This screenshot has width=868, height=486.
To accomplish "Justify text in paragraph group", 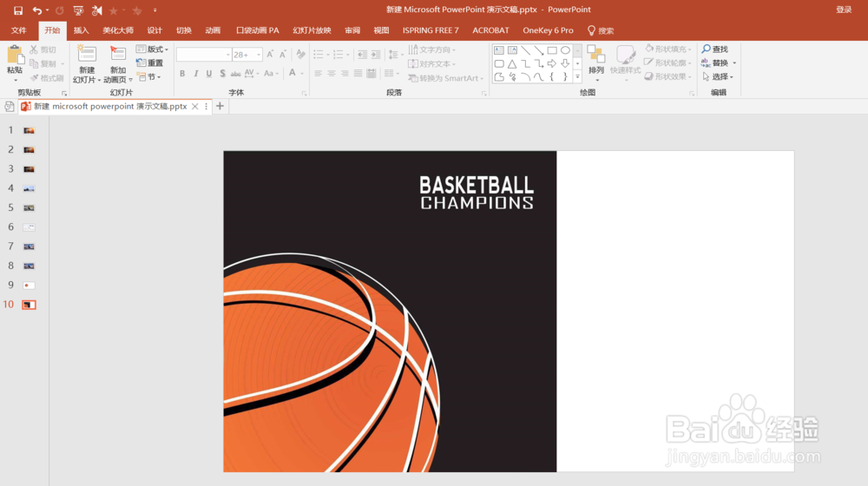I will (358, 73).
